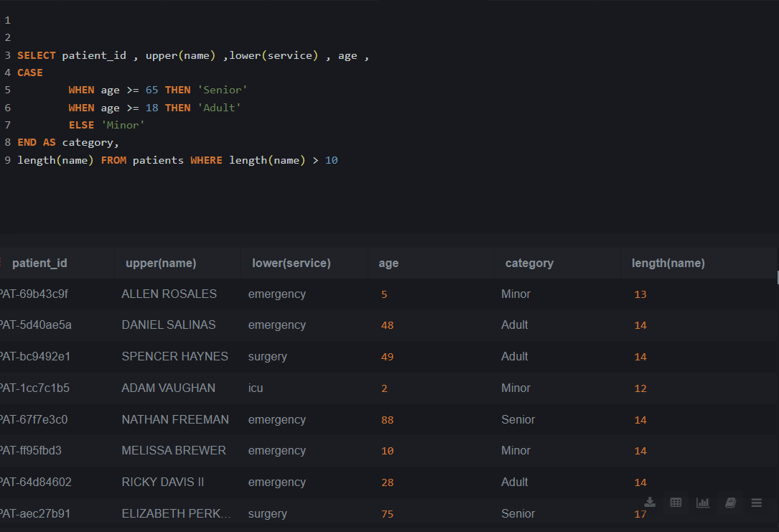
Task: Select emergency in RICKY DAVIS II row
Action: 276,482
